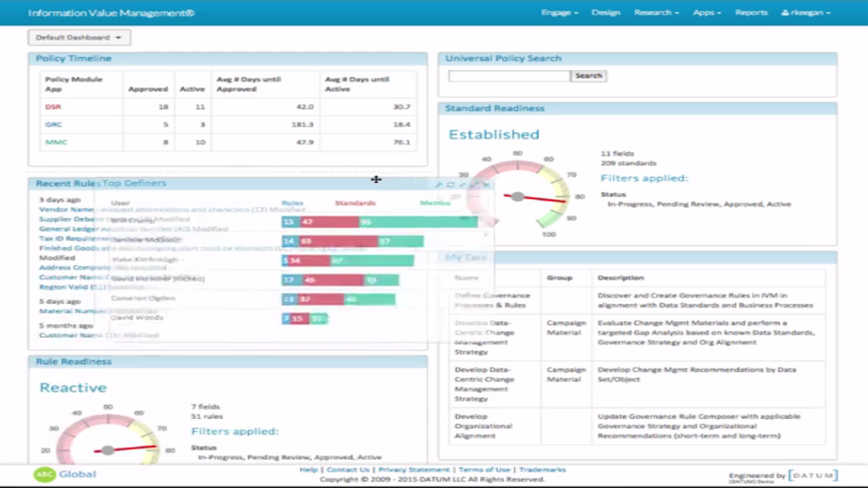This screenshot has width=868, height=488.
Task: Click the refresh icon on Top Definers panel
Action: point(450,185)
